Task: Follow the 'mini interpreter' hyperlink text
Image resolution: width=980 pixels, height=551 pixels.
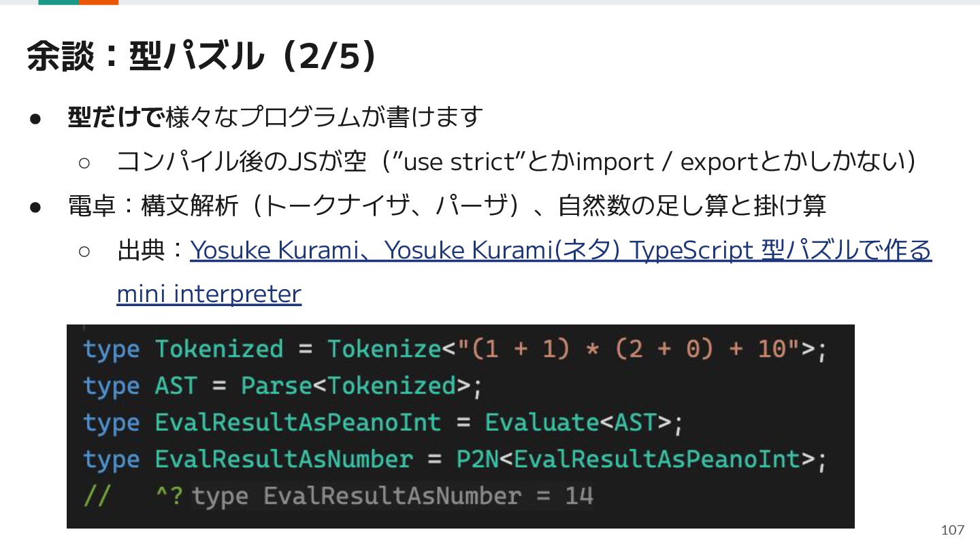Action: point(209,294)
